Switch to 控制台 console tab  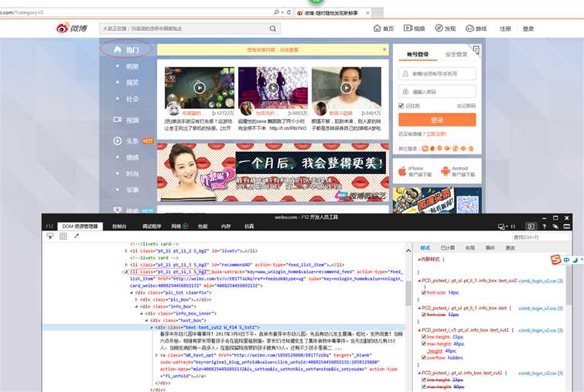(x=119, y=227)
